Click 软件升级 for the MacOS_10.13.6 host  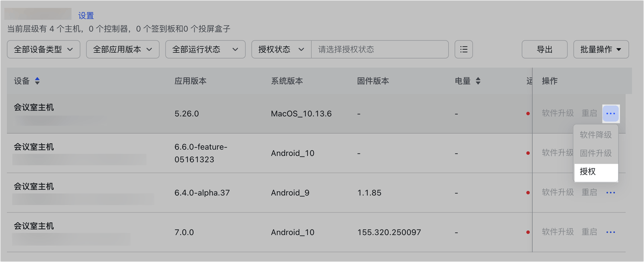click(x=557, y=114)
